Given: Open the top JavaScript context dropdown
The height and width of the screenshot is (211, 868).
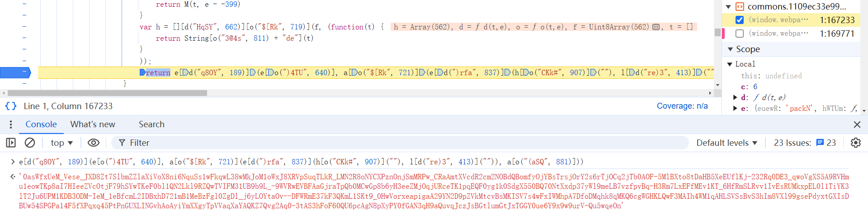Looking at the screenshot, I should pyautogui.click(x=62, y=143).
